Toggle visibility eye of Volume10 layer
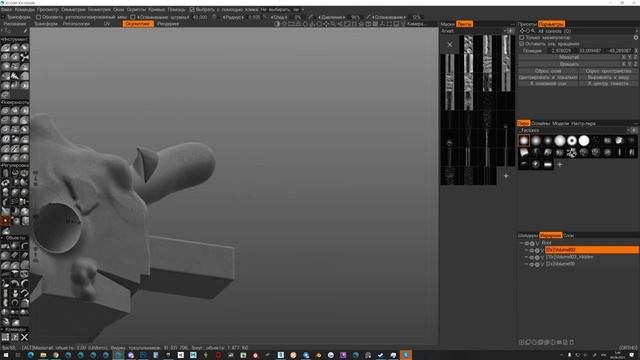 pos(532,264)
